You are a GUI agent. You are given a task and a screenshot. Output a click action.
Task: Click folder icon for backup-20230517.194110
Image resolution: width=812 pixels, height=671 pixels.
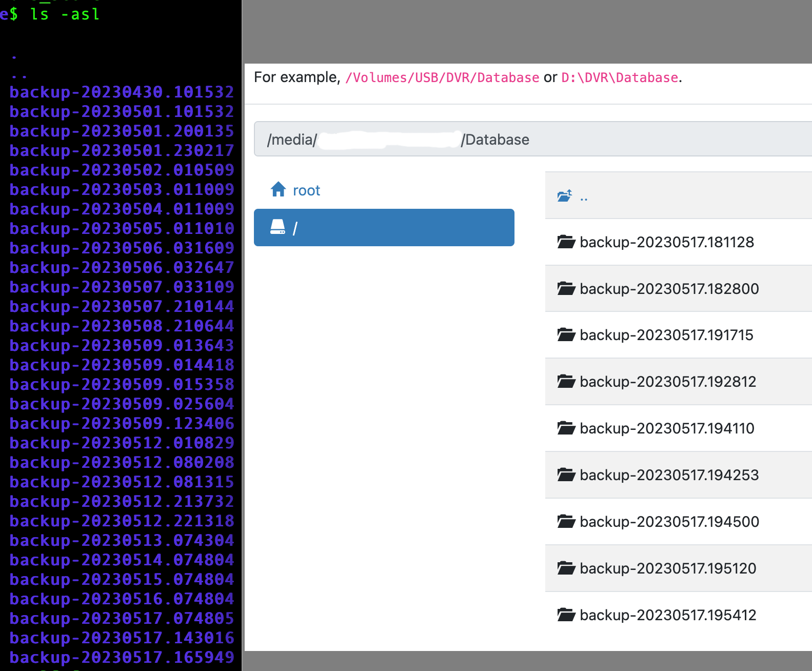[566, 428]
